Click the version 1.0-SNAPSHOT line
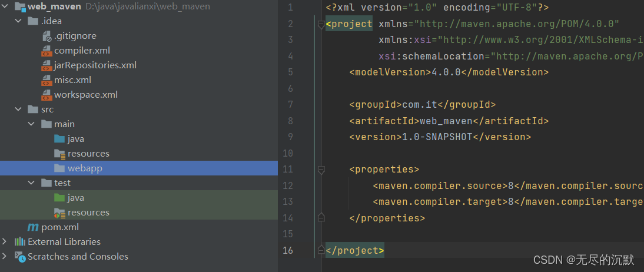Viewport: 644px width, 272px height. click(440, 137)
